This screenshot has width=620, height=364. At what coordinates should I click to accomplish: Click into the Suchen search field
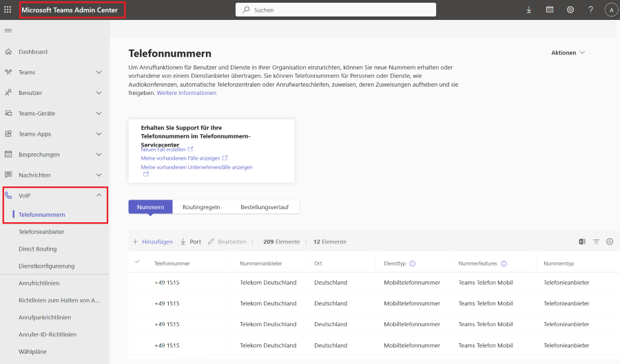[335, 10]
